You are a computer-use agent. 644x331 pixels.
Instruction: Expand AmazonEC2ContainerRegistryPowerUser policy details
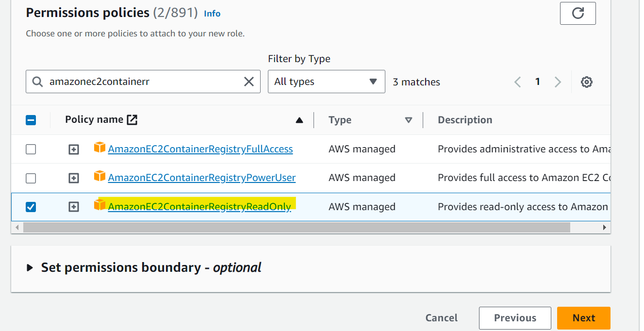coord(73,178)
